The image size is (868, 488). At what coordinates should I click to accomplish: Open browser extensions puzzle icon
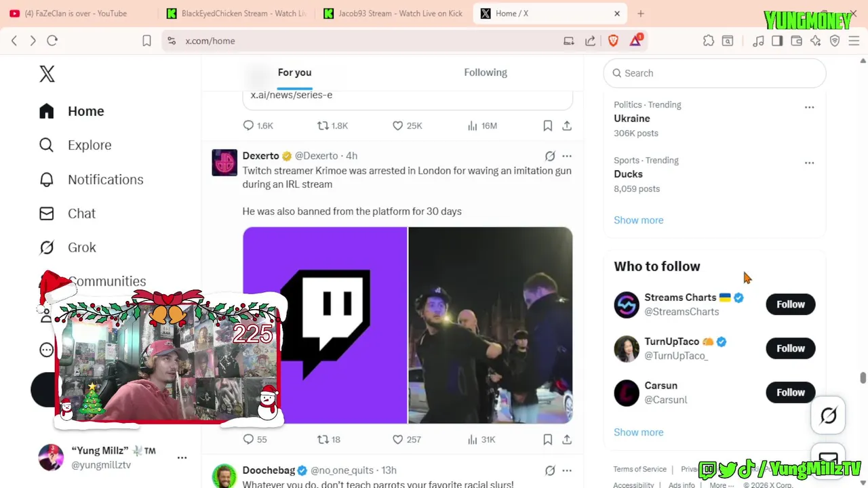click(x=709, y=41)
